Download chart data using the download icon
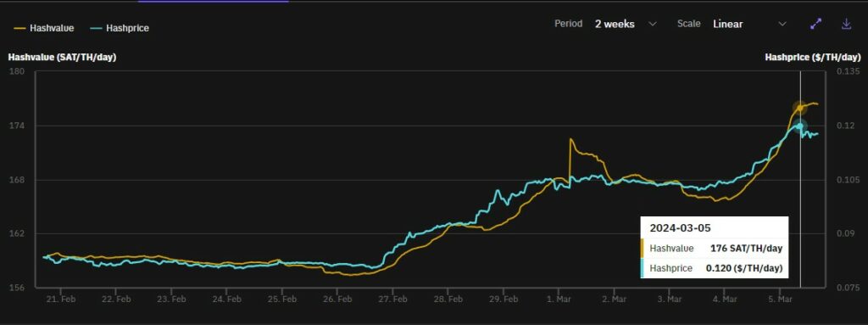The width and height of the screenshot is (868, 325). (x=846, y=24)
